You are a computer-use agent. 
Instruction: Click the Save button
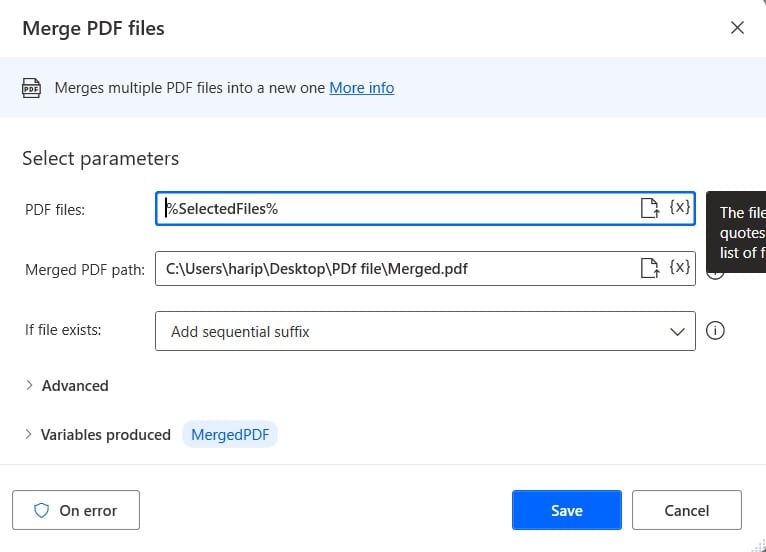(x=567, y=510)
